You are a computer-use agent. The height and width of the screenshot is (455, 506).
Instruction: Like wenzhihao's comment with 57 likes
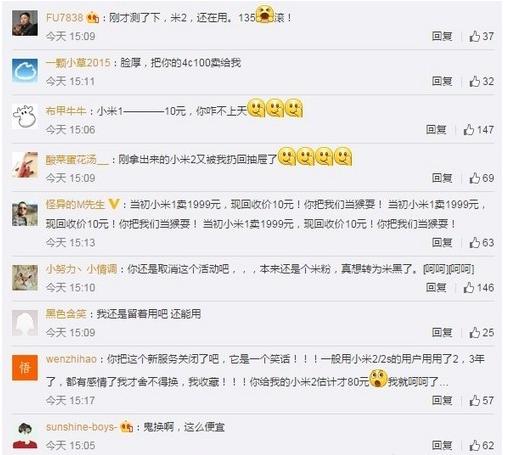pyautogui.click(x=474, y=400)
